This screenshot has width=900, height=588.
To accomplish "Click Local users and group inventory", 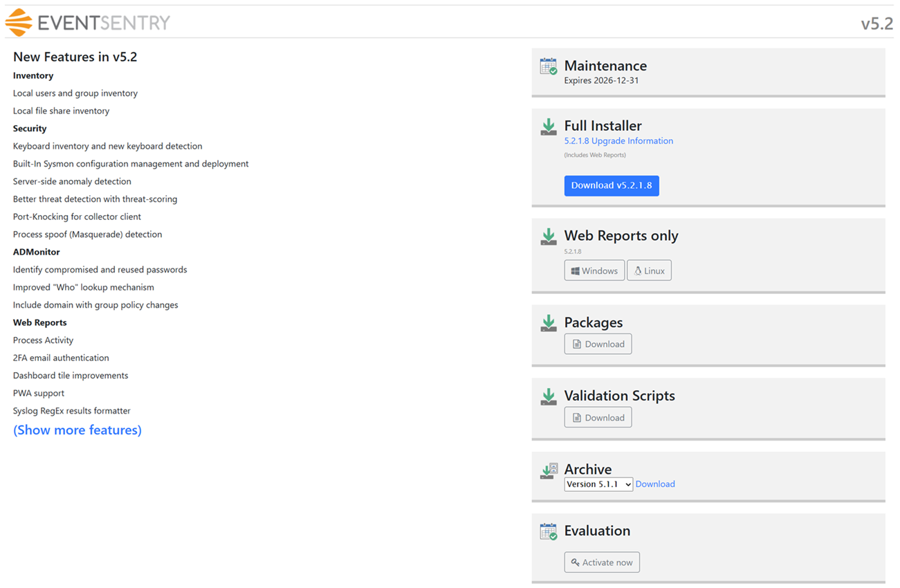I will pos(75,93).
